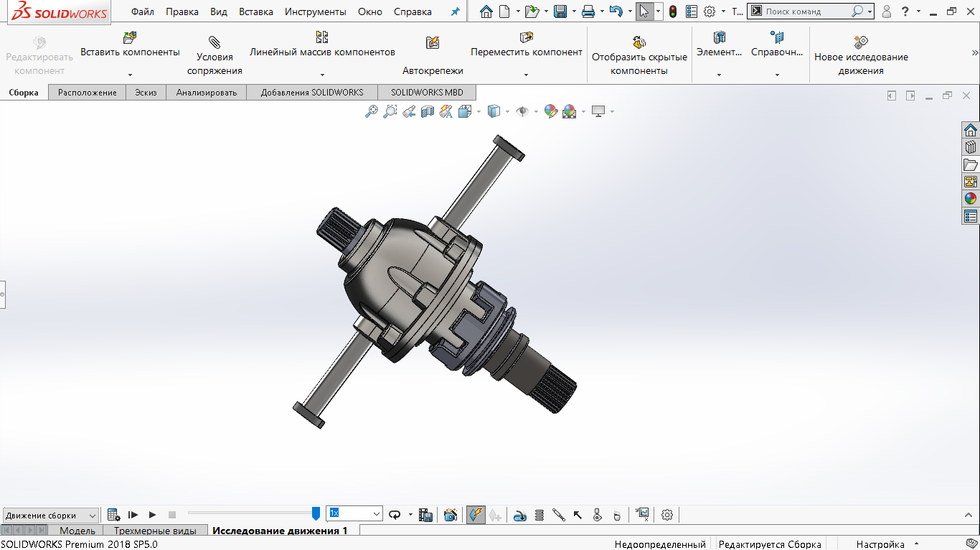The height and width of the screenshot is (550, 980).
Task: Play motion study from start
Action: click(x=133, y=515)
